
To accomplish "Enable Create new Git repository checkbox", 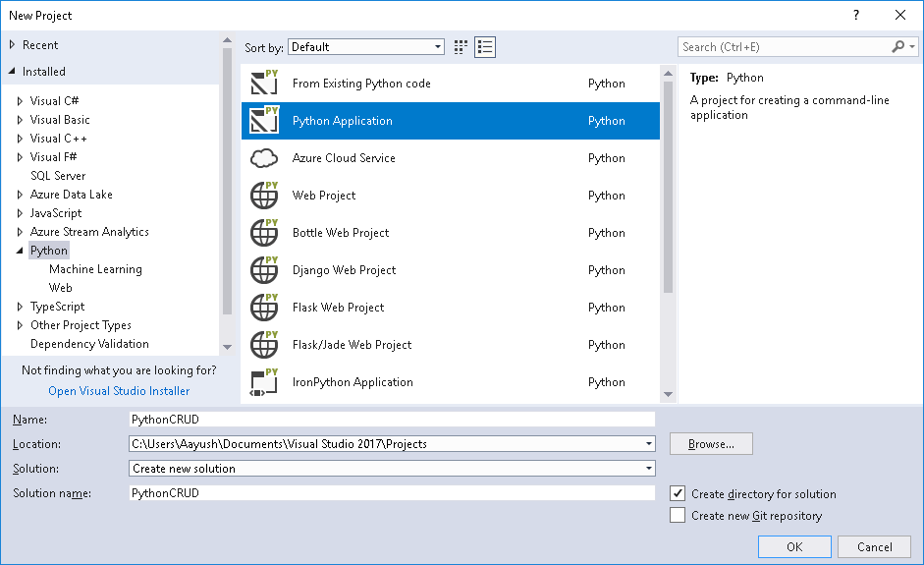I will (678, 516).
